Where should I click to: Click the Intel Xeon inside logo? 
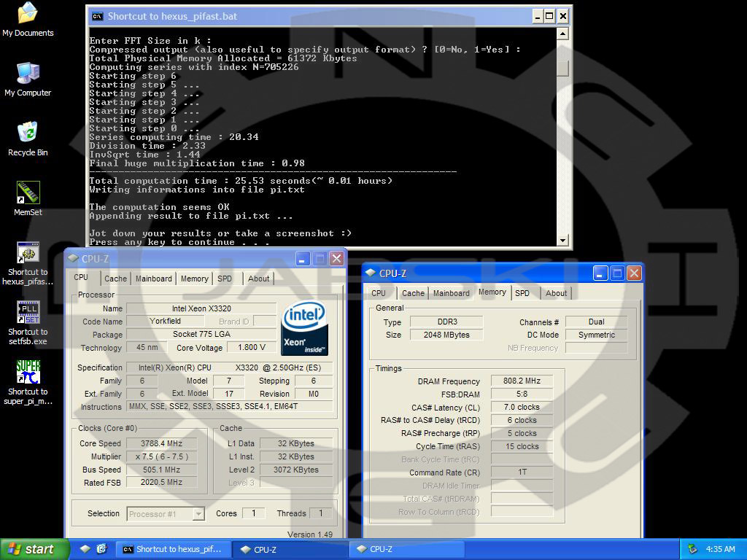tap(304, 329)
